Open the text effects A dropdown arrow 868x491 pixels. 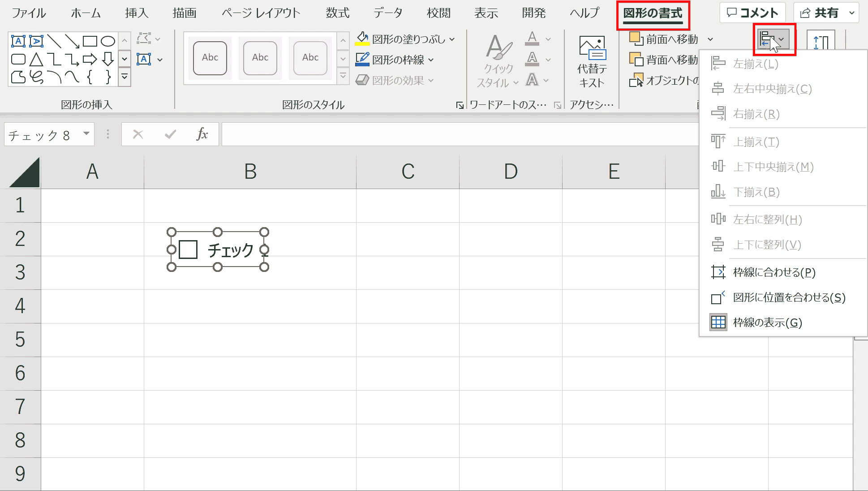pyautogui.click(x=546, y=81)
